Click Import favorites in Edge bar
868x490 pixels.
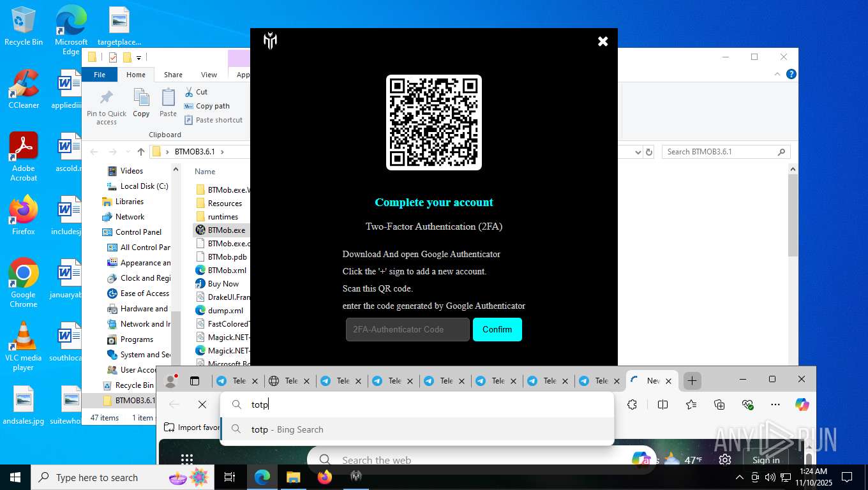coord(192,427)
